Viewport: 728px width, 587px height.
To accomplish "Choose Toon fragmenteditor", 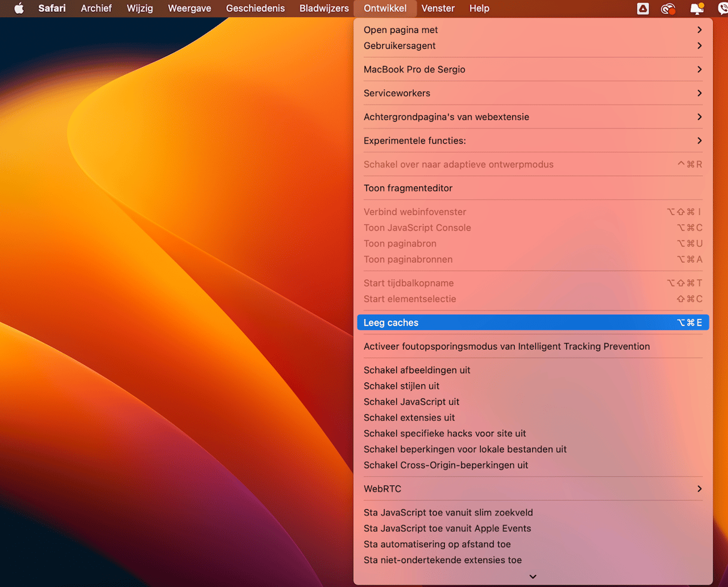I will tap(408, 188).
